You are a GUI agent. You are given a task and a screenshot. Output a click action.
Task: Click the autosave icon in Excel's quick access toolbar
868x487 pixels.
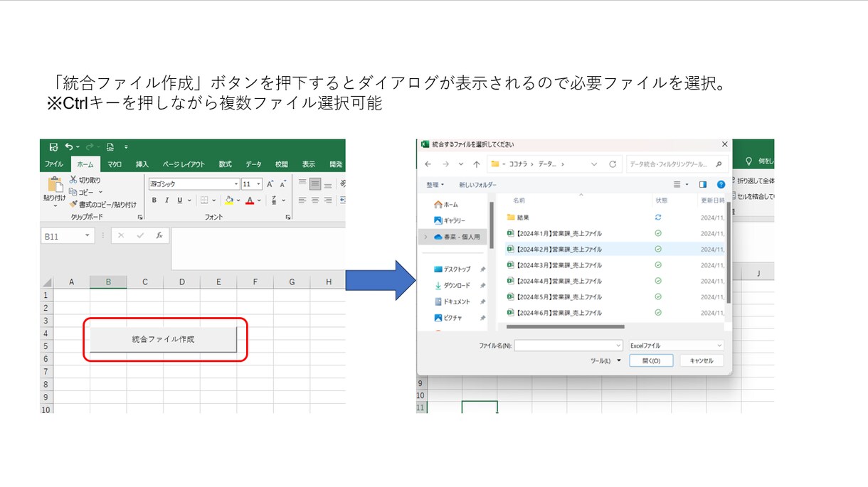53,147
